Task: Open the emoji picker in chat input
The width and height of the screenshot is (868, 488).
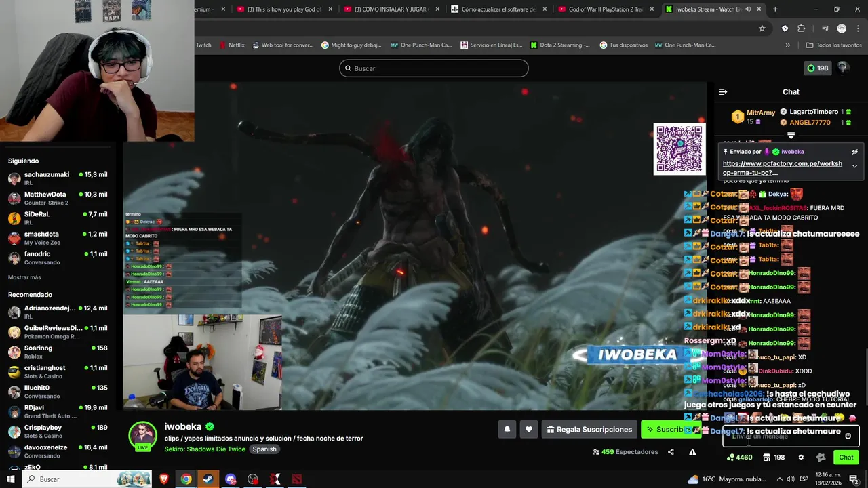Action: point(848,436)
